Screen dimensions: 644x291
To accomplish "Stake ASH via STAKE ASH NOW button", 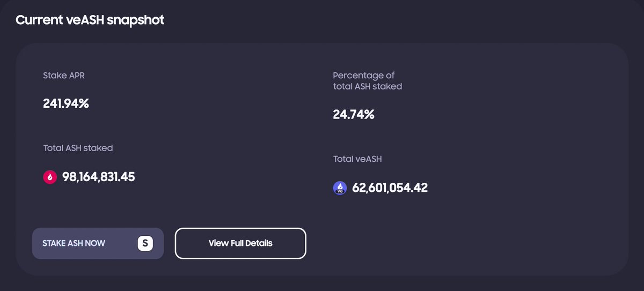I will 98,243.
